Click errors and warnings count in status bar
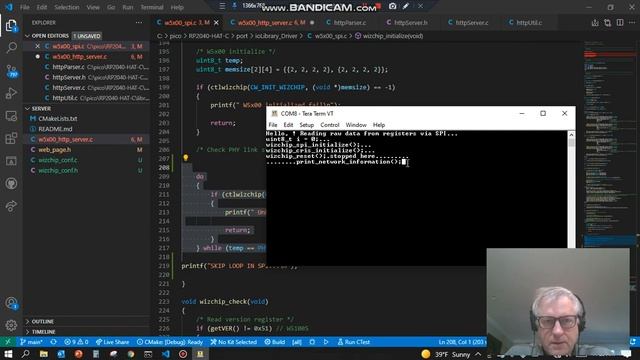This screenshot has height=360, width=640. pyautogui.click(x=76, y=342)
